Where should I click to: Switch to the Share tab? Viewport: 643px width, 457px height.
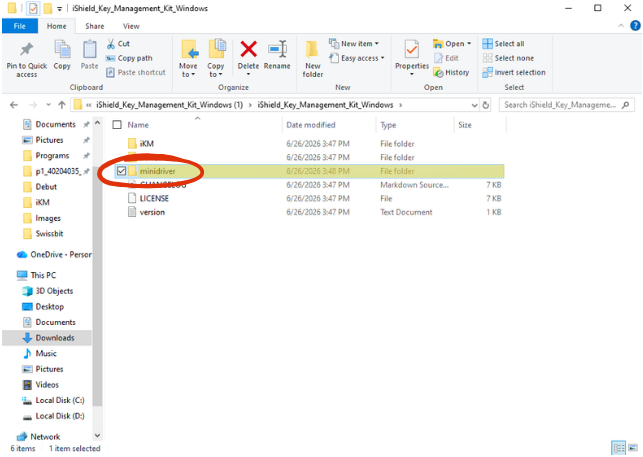[x=95, y=26]
